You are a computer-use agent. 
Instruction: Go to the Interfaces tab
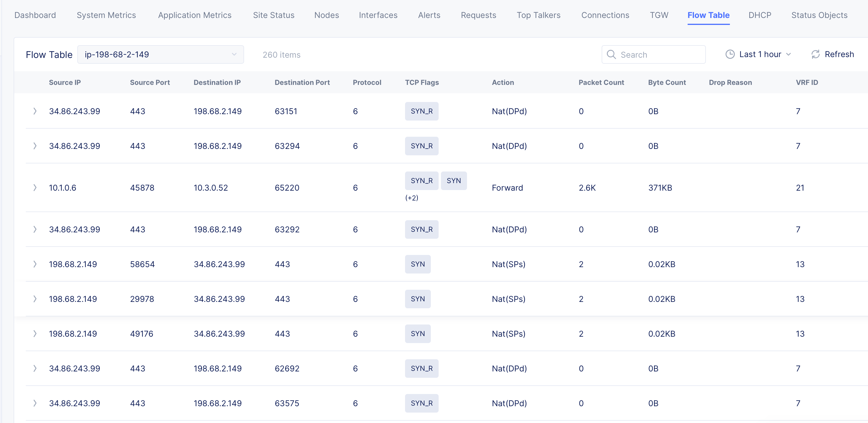coord(378,15)
